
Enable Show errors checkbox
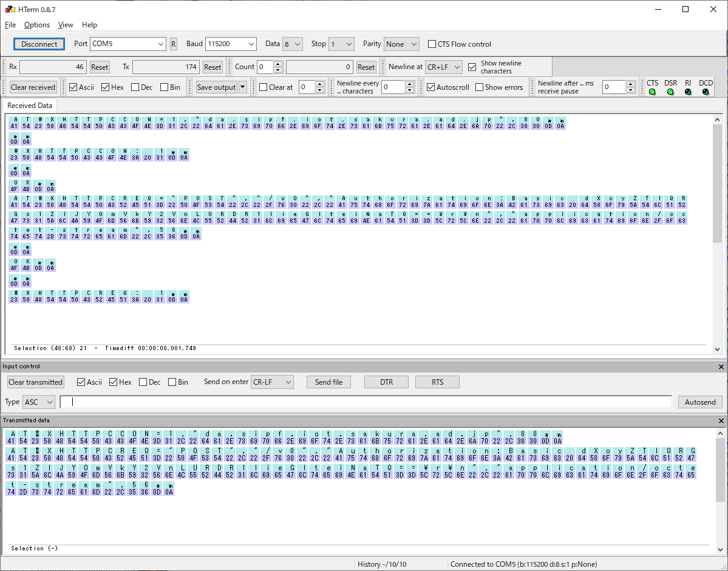[479, 87]
